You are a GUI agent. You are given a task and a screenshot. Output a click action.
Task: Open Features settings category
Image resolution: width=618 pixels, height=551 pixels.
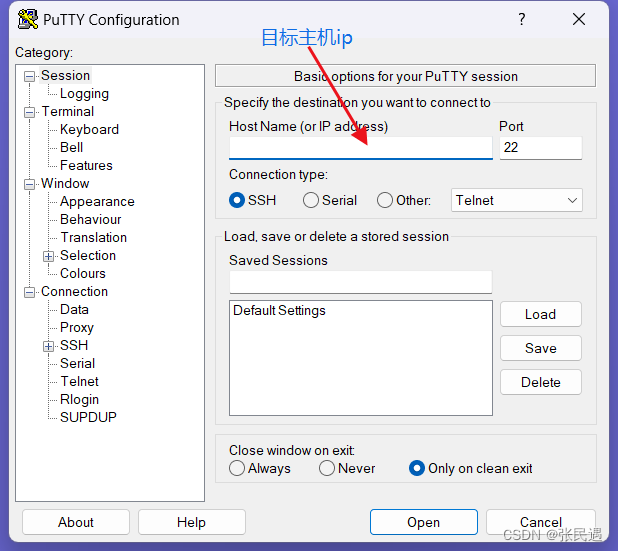coord(86,166)
